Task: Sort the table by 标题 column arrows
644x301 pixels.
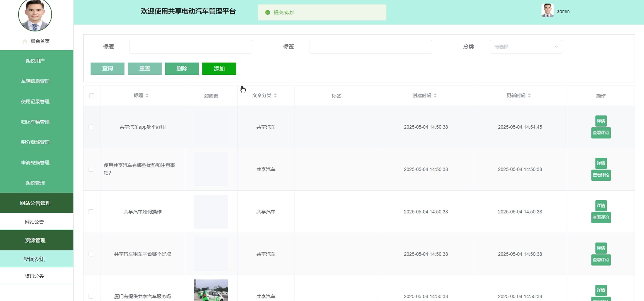Action: tap(147, 95)
